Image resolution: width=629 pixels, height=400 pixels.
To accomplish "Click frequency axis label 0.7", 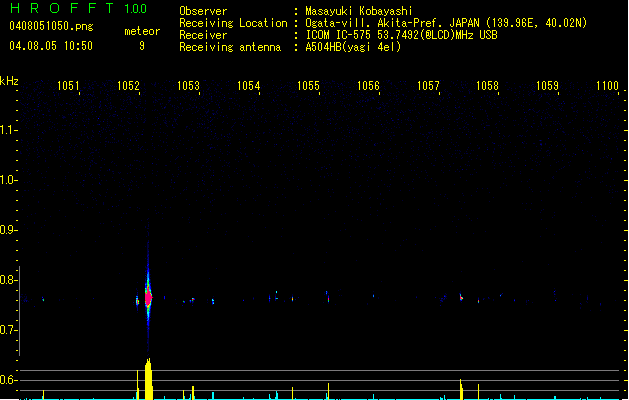I will click(x=8, y=330).
